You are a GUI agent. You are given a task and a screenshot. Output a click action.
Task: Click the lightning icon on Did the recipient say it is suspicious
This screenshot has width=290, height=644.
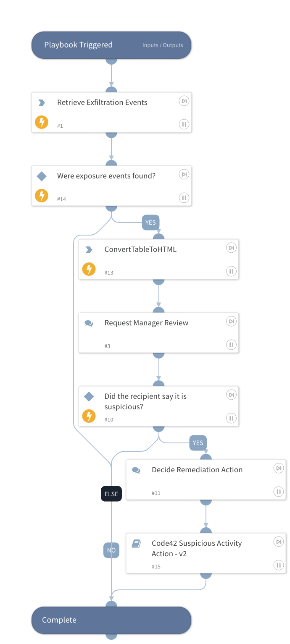pos(89,416)
